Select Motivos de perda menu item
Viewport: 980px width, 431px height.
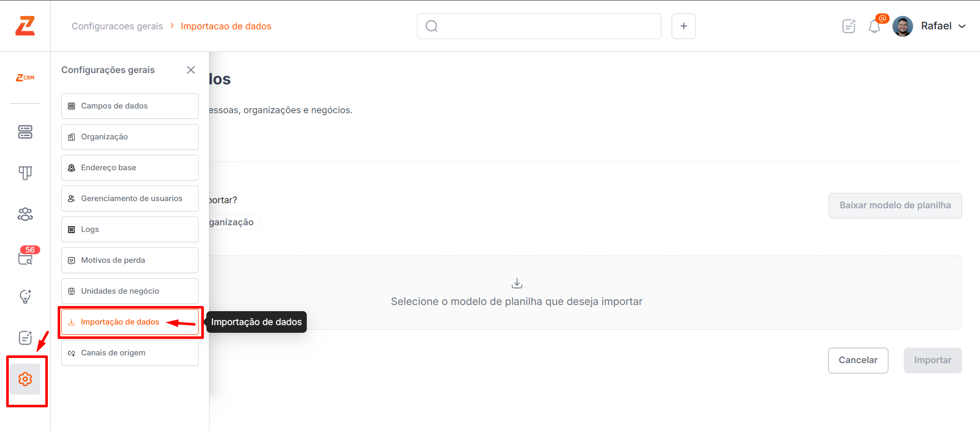coord(130,260)
